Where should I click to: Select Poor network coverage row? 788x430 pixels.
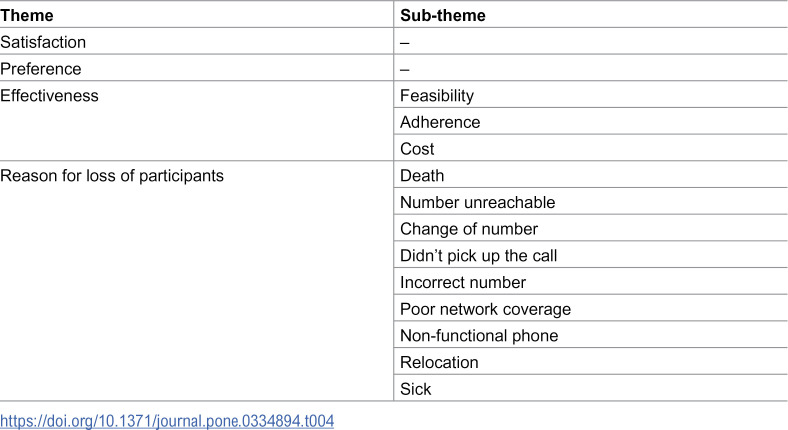(590, 308)
